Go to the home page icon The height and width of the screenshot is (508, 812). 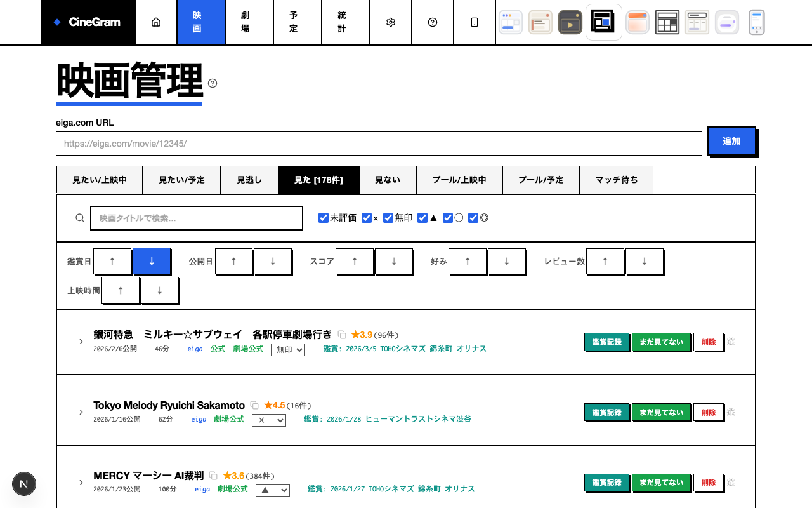(x=156, y=22)
